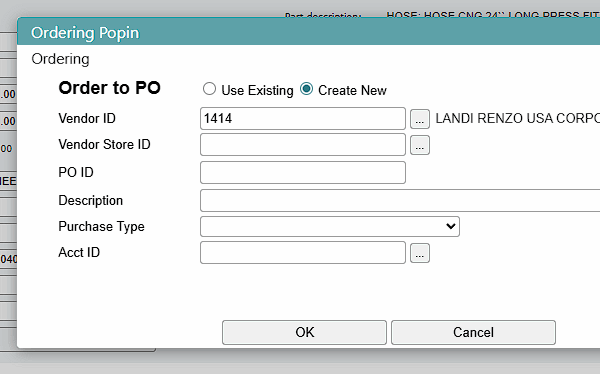Click the Ordering Popin title bar text

(85, 33)
